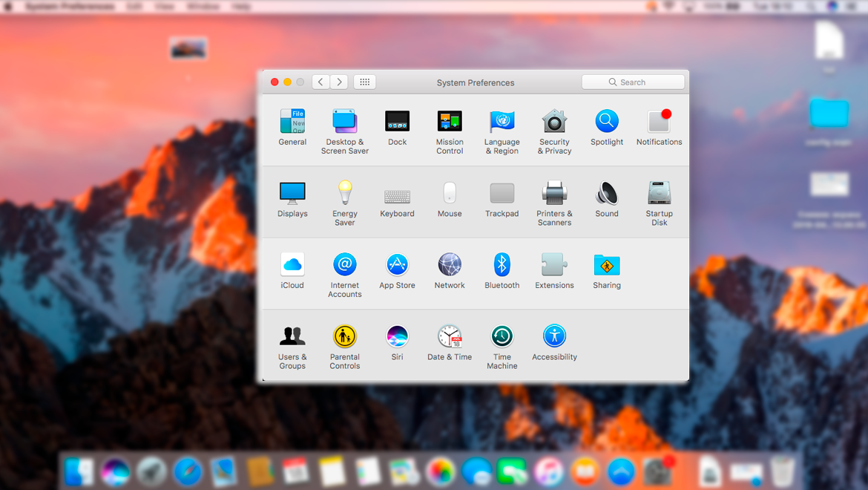Open Sharing preferences
The height and width of the screenshot is (490, 868).
(x=607, y=271)
